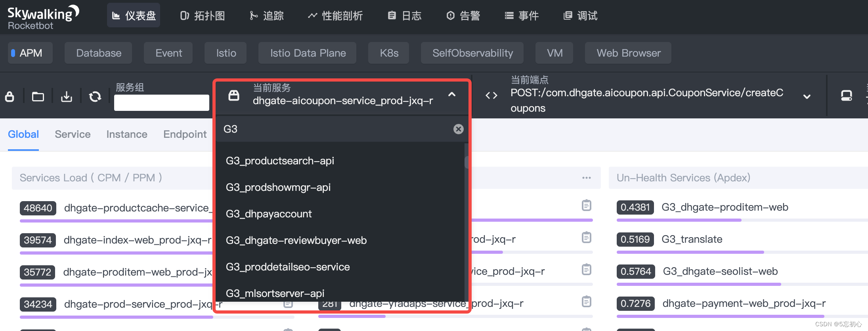Screen dimensions: 868x331
Task: Click dhgate-prod-service_prod-jxq-r service entry
Action: click(143, 304)
